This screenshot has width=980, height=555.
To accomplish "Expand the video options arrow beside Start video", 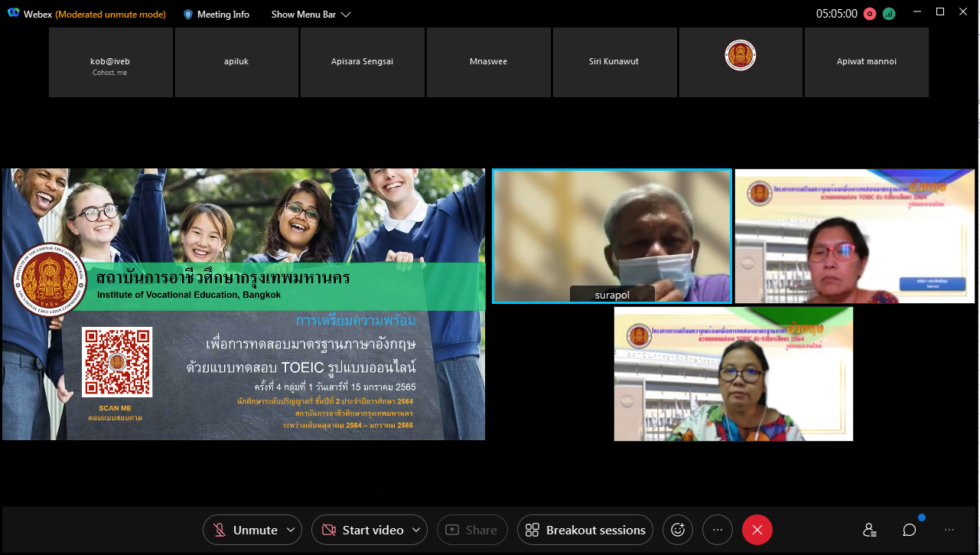I will (416, 530).
